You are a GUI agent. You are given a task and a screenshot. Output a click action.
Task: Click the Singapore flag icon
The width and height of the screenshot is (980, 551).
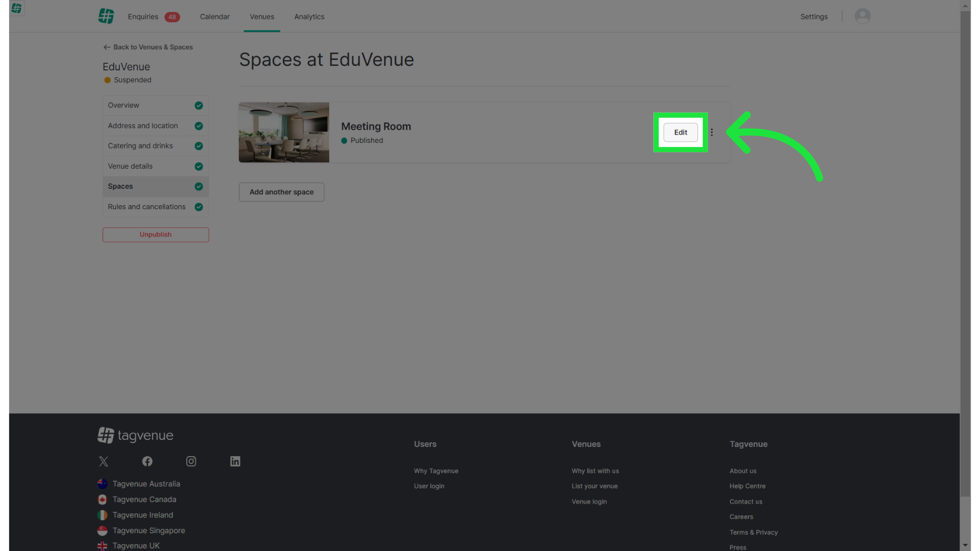(x=103, y=531)
